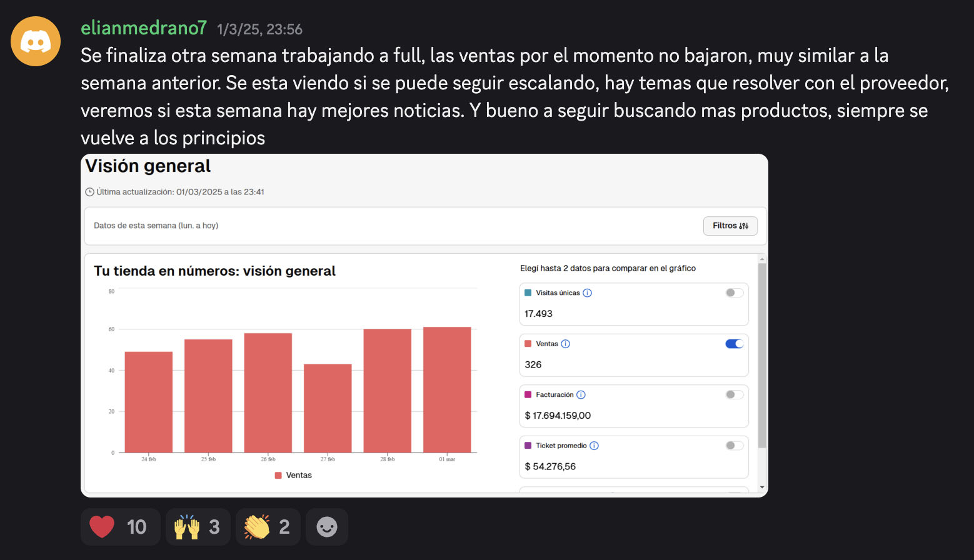The width and height of the screenshot is (974, 560).
Task: React with the raised hands emoji
Action: click(x=198, y=527)
